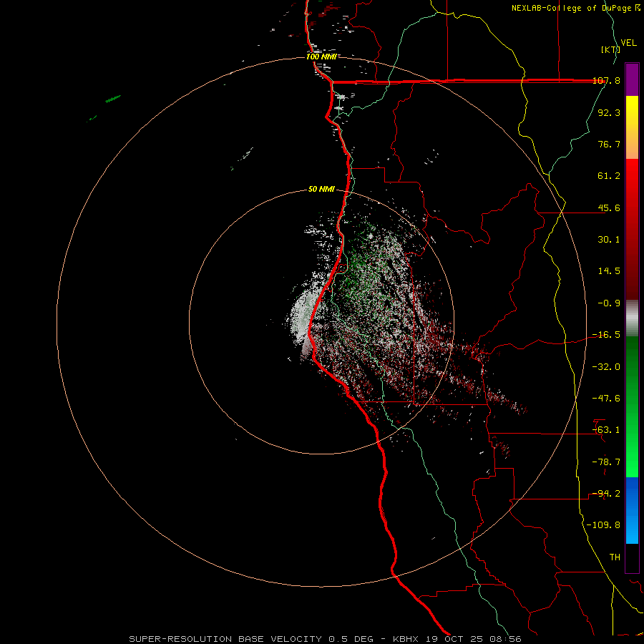
Task: Select the -63.1 velocity scale value
Action: tap(606, 430)
